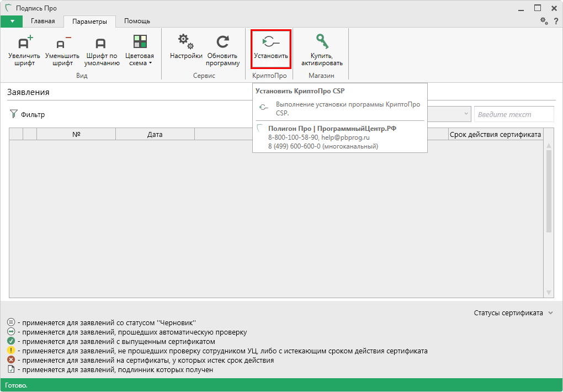The width and height of the screenshot is (563, 392).
Task: Maximize the Подпись Про window
Action: (538, 8)
